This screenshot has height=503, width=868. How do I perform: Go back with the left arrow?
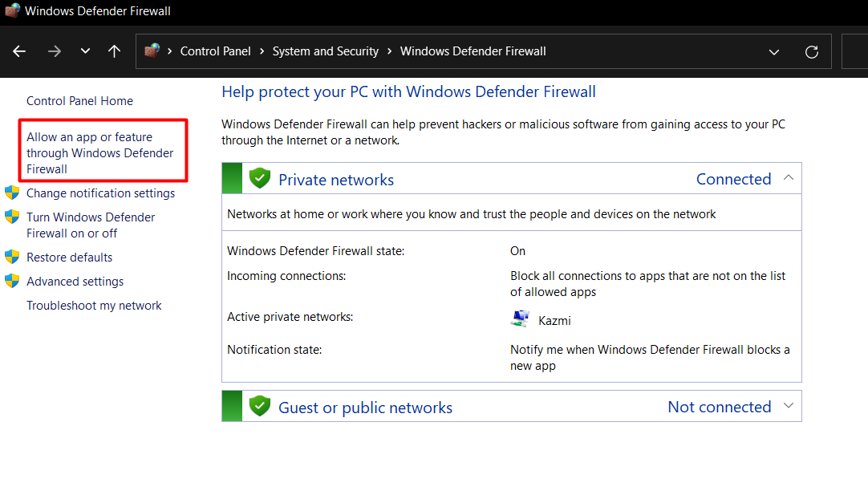tap(19, 51)
